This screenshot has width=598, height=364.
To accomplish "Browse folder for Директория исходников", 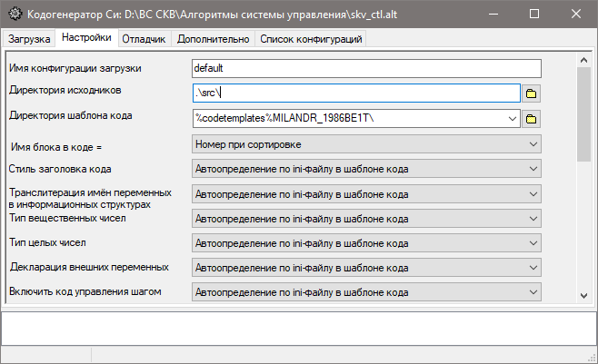I will click(533, 93).
